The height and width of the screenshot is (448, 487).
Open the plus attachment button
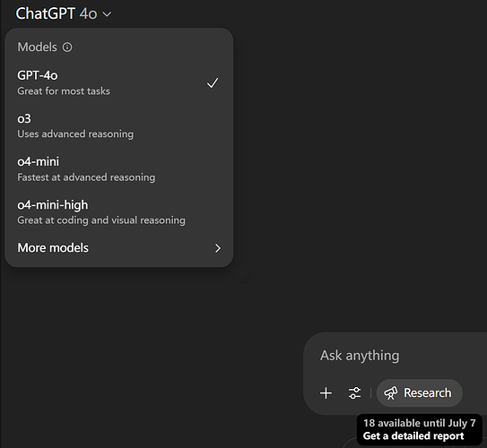tap(326, 393)
